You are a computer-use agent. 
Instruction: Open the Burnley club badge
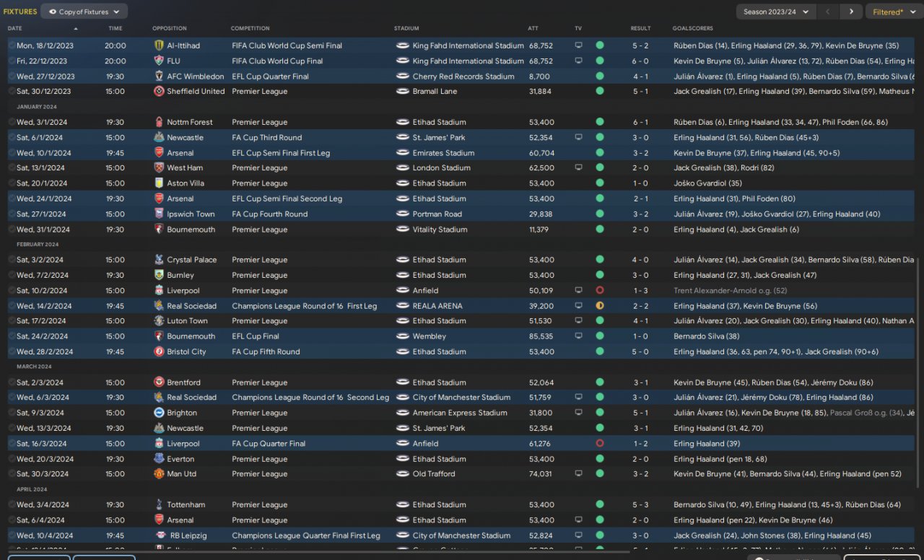[159, 275]
